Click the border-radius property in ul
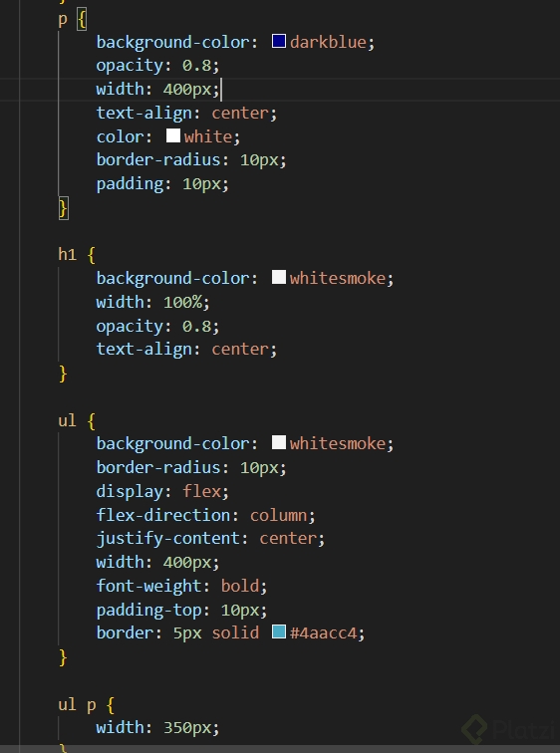The height and width of the screenshot is (753, 560). 158,467
